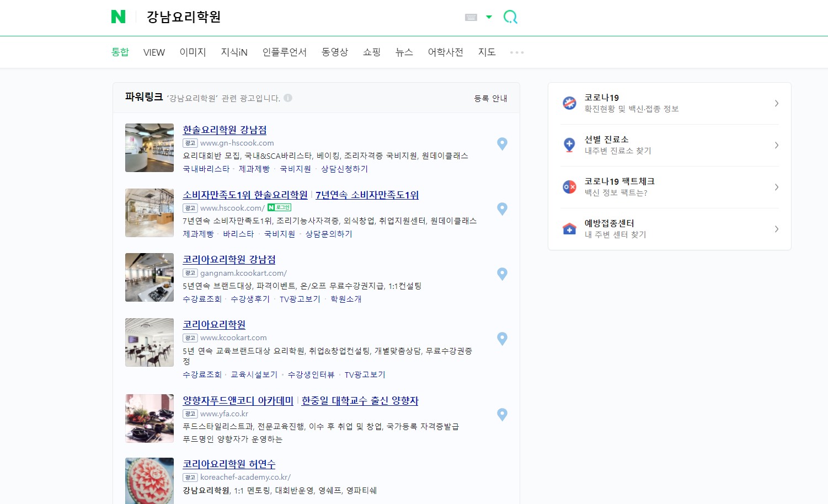Click map pin for www.kcookart.com listing
Screen dimensions: 828x504
pyautogui.click(x=502, y=339)
